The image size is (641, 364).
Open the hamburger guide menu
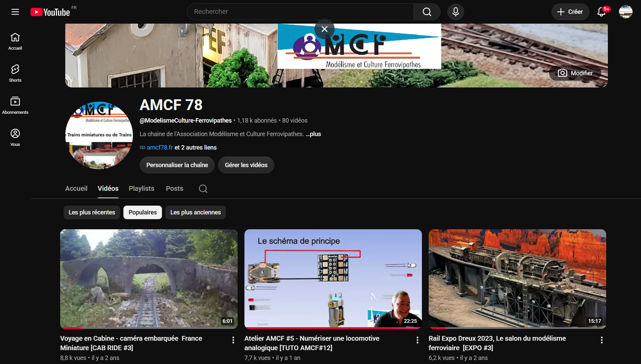(15, 12)
